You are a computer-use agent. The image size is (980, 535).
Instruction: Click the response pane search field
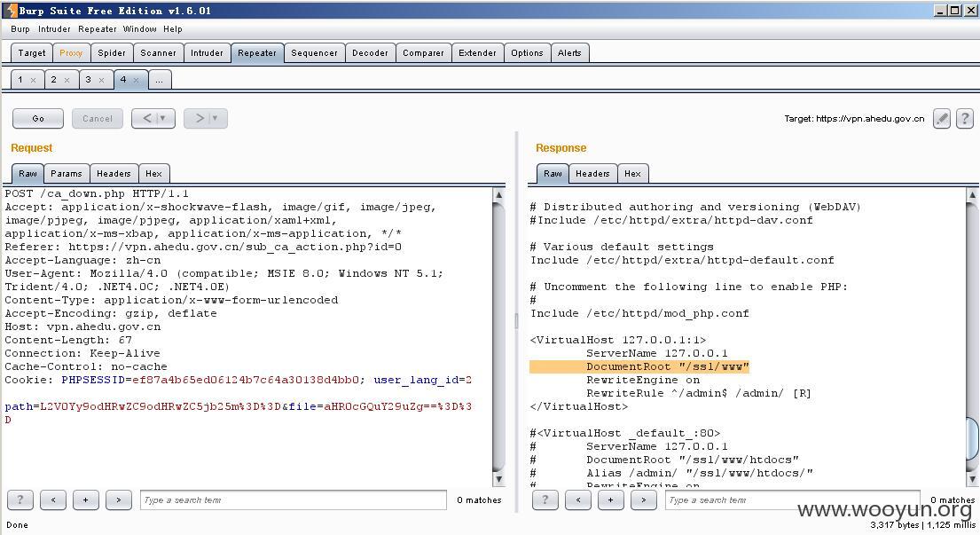793,500
